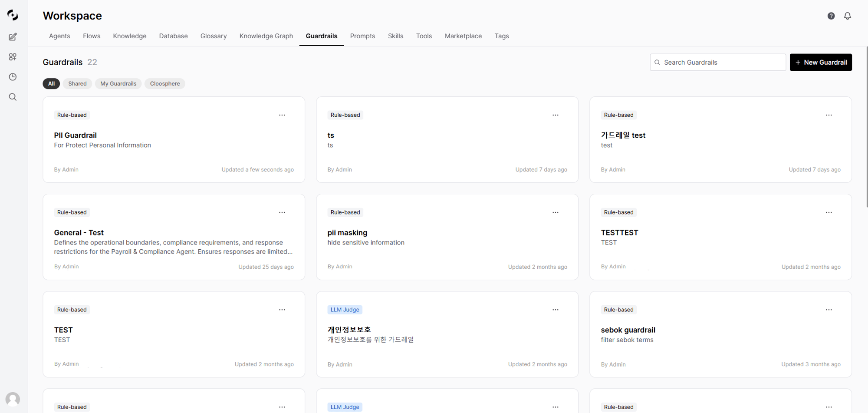Open more options on TESTTEST card

(x=829, y=212)
